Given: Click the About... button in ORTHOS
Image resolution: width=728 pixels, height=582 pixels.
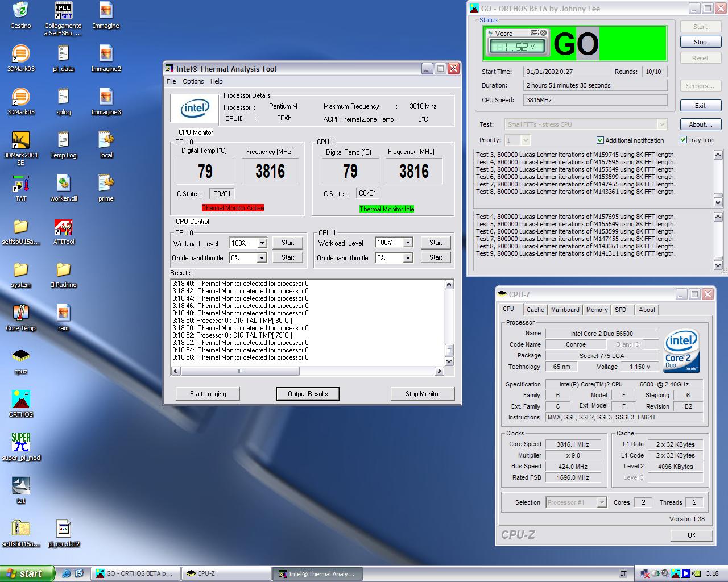Looking at the screenshot, I should tap(700, 124).
